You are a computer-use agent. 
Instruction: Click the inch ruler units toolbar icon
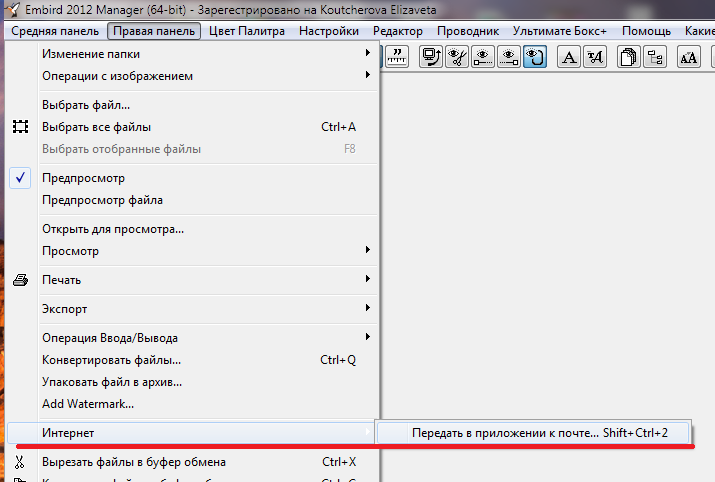click(x=397, y=57)
